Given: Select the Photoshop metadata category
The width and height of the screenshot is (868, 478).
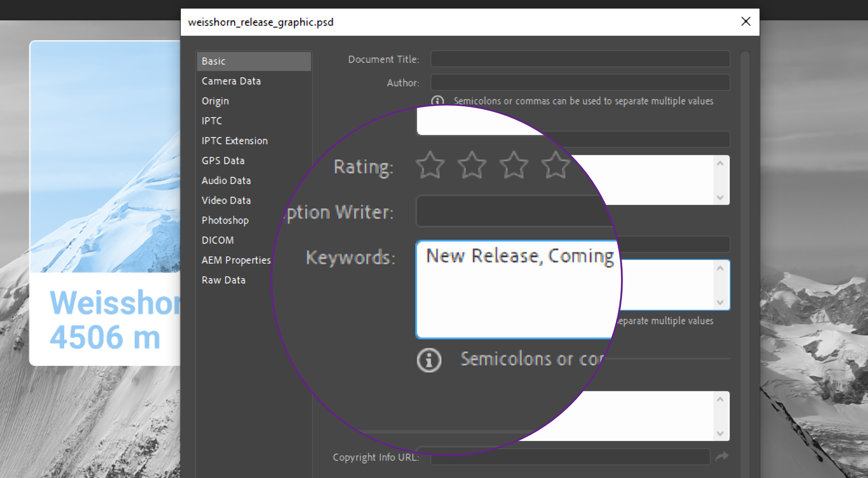Looking at the screenshot, I should point(225,220).
